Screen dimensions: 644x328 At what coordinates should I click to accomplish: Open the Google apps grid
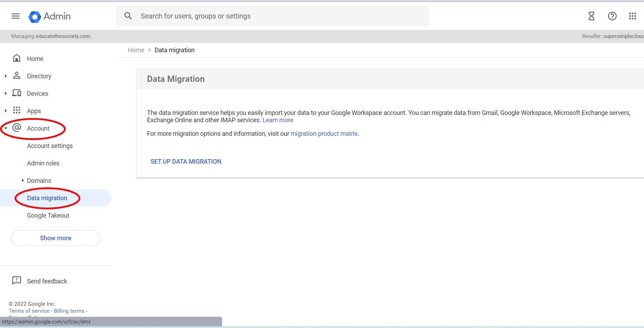(x=632, y=16)
